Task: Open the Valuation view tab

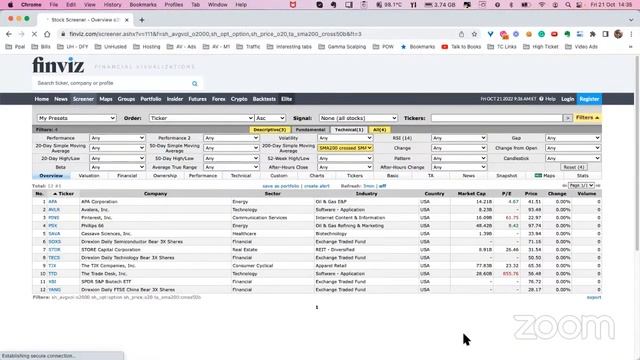Action: (89, 176)
